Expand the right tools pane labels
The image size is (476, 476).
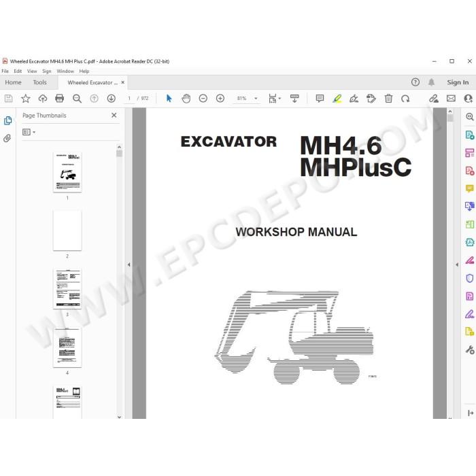coord(471,413)
